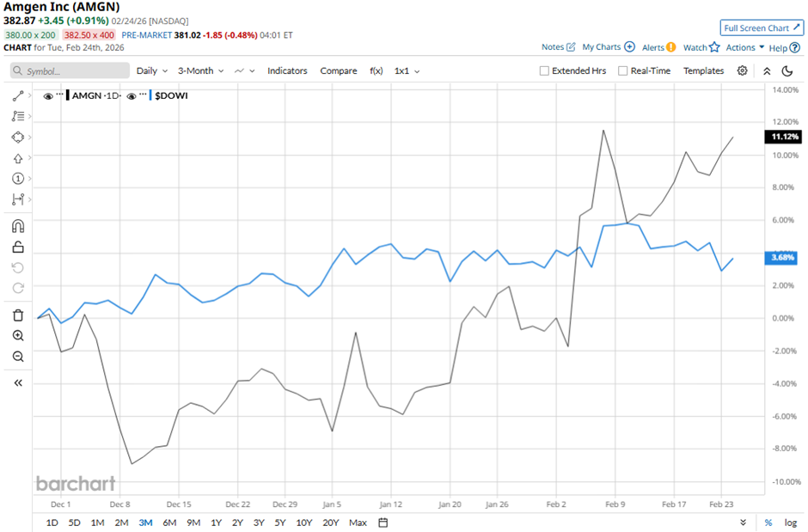Zoom in on the chart
The image size is (808, 532).
[x=18, y=336]
